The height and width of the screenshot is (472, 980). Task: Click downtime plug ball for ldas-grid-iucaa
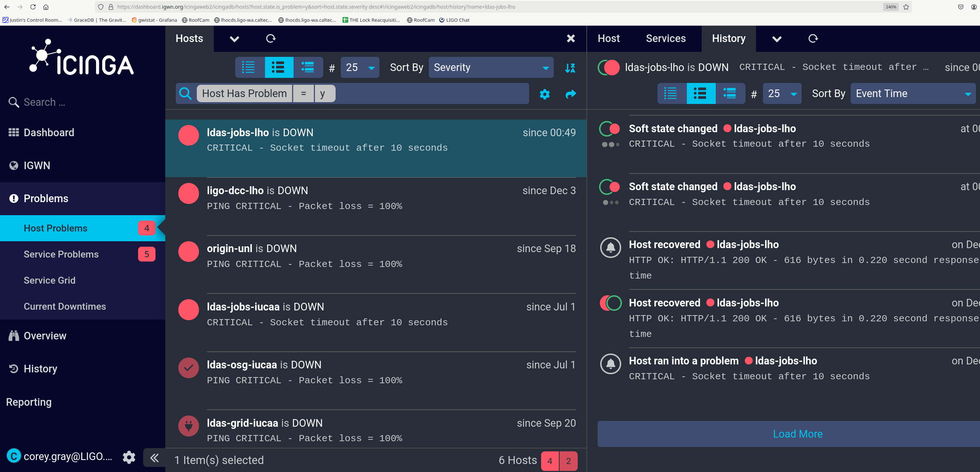pyautogui.click(x=189, y=426)
